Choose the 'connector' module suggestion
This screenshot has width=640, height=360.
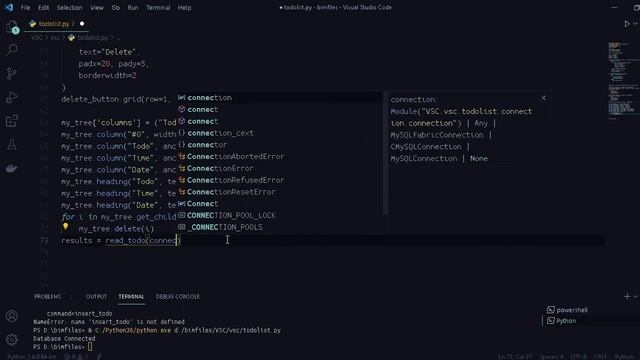tap(279, 145)
